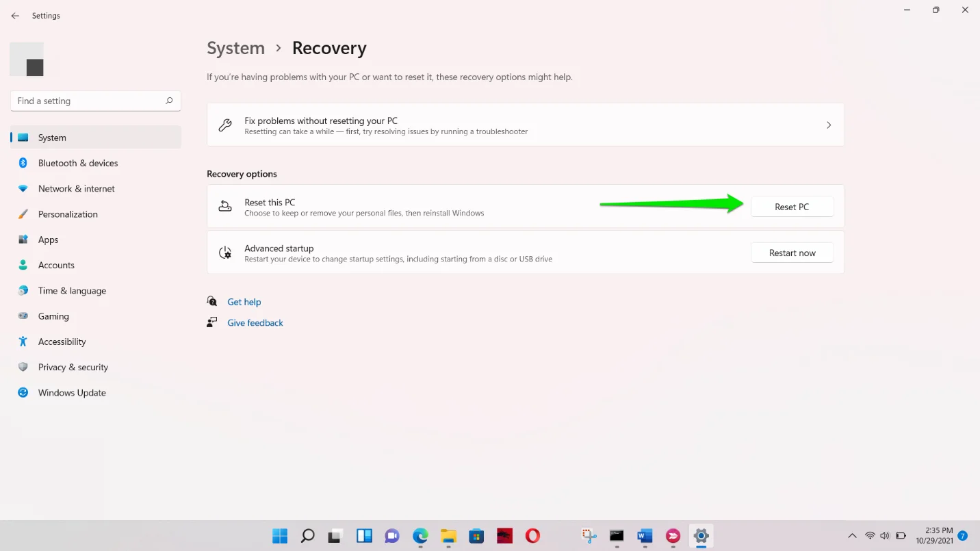Open Network & internet settings
This screenshot has width=980, height=551.
tap(96, 188)
